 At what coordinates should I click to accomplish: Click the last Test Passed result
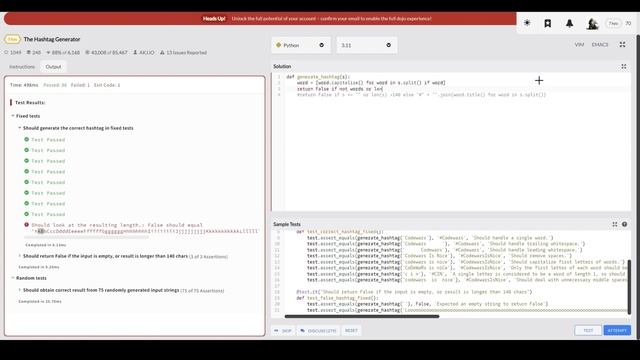click(48, 214)
